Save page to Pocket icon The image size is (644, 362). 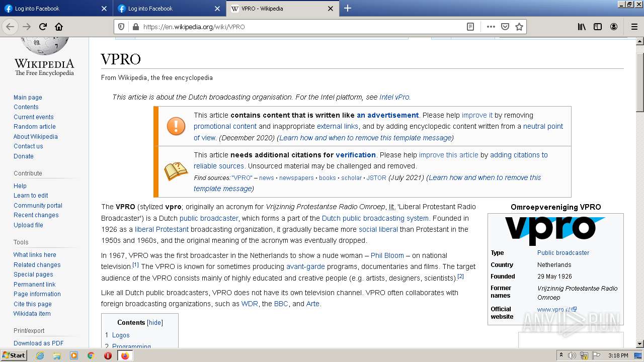point(505,27)
